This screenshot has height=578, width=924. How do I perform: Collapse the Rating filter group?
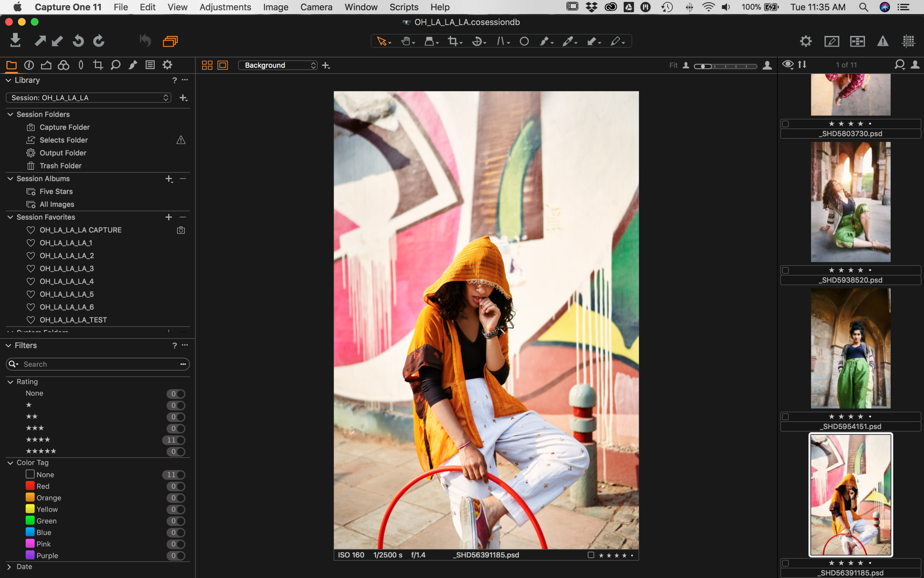pos(10,382)
